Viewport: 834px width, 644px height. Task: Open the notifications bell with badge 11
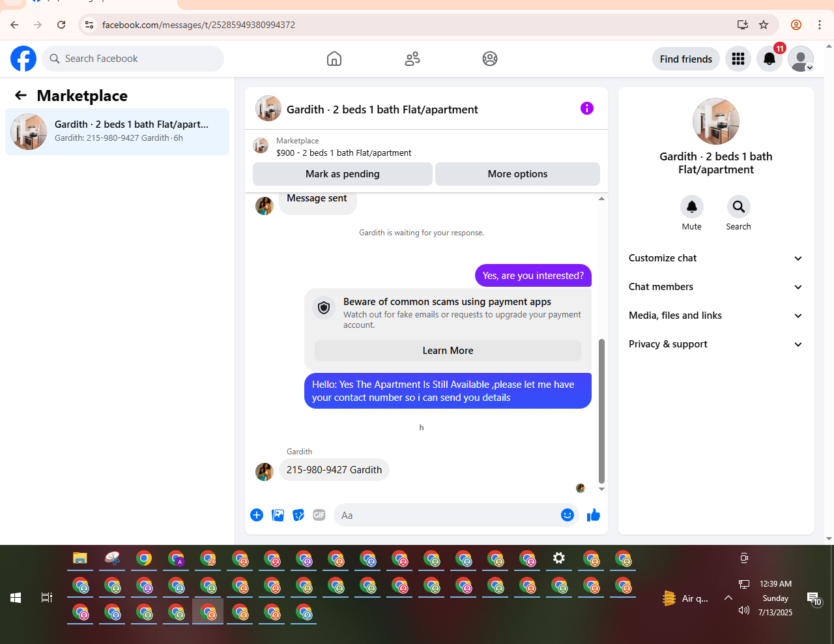(769, 59)
